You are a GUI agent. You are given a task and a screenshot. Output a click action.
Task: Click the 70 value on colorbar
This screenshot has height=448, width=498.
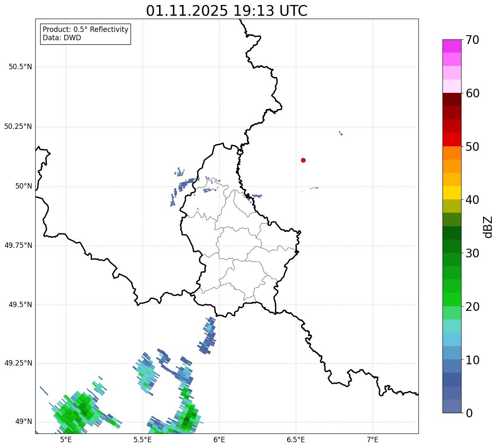click(x=472, y=40)
